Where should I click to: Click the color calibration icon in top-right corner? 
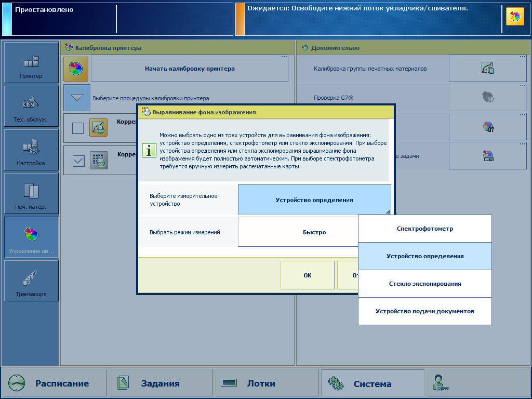click(x=514, y=17)
